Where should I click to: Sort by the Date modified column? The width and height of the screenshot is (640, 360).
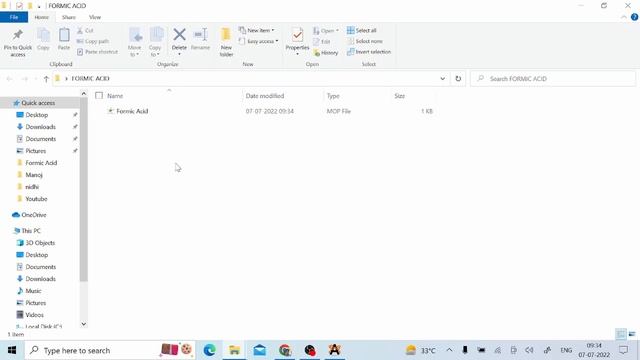(x=264, y=96)
